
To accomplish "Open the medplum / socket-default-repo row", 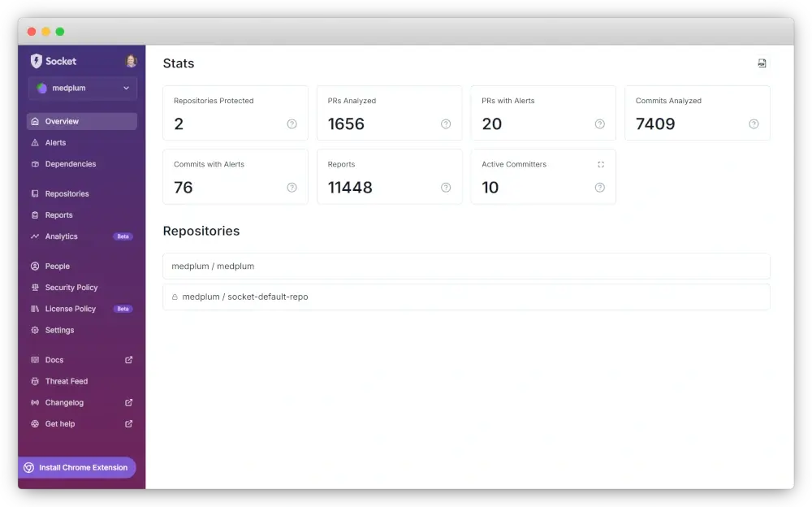I will tap(466, 297).
